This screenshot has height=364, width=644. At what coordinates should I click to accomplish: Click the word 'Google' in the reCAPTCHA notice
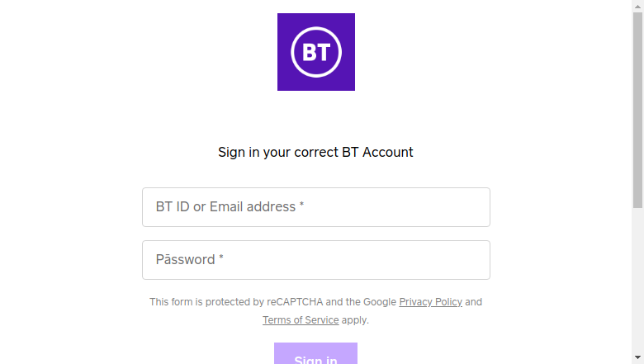(x=380, y=302)
